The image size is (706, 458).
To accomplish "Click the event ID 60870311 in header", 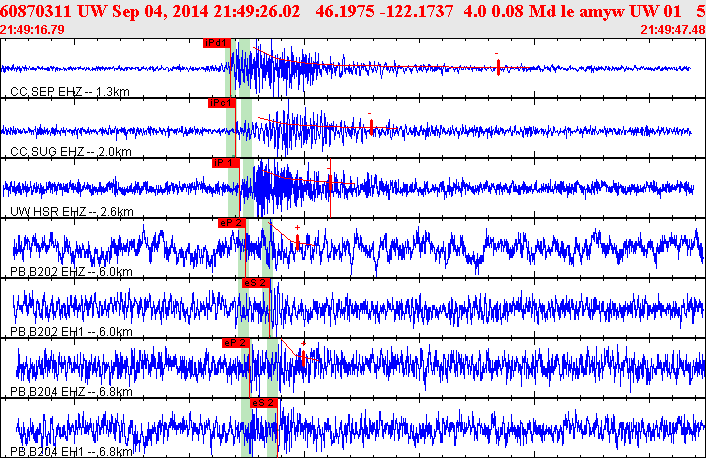I will pos(41,10).
